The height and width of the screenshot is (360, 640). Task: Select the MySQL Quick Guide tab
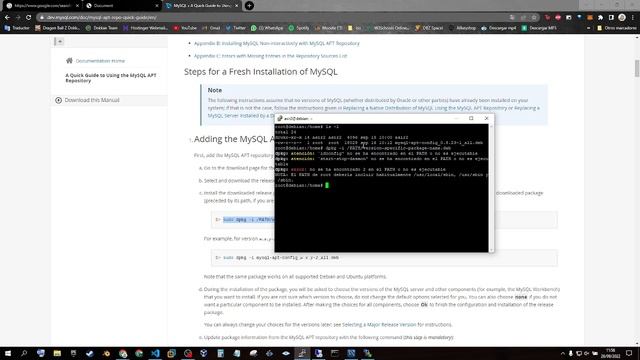(x=202, y=6)
